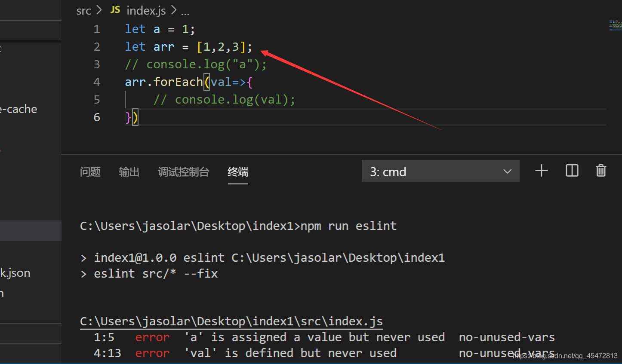Click line number 6 in the gutter
Image resolution: width=622 pixels, height=364 pixels.
(x=97, y=117)
